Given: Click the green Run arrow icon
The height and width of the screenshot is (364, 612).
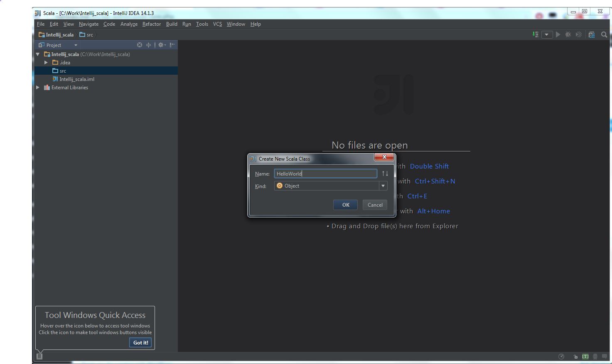Looking at the screenshot, I should coord(558,34).
